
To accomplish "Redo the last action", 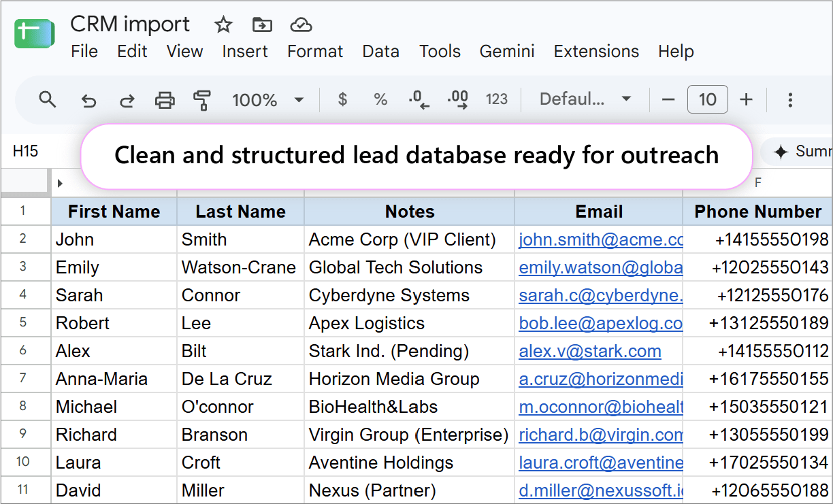I will 127,101.
